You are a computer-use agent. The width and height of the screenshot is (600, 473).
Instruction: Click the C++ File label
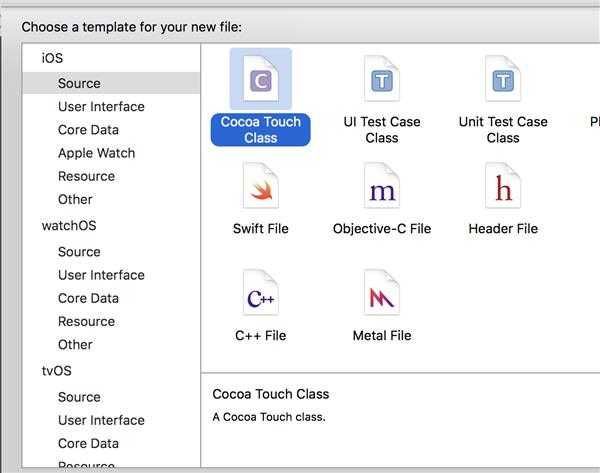coord(261,336)
